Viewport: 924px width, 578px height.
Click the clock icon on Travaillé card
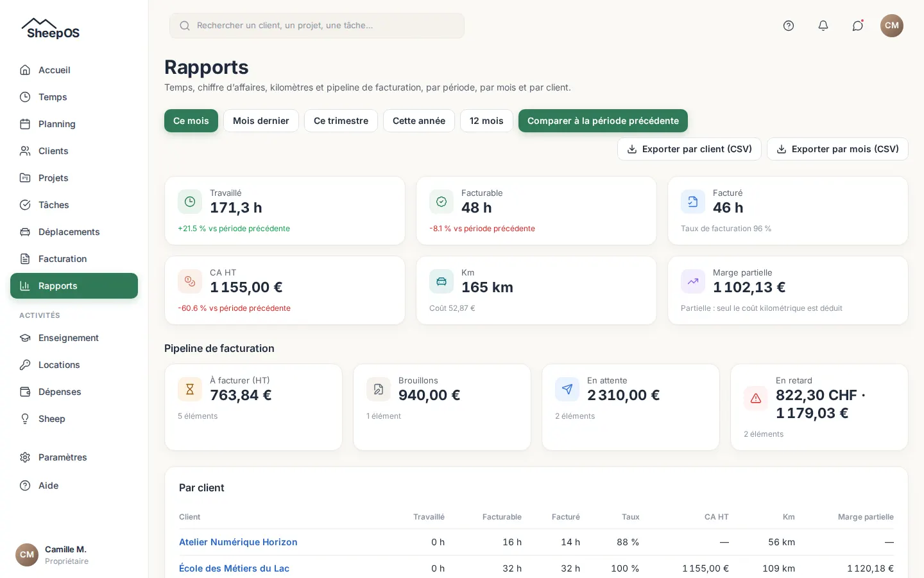pos(190,202)
